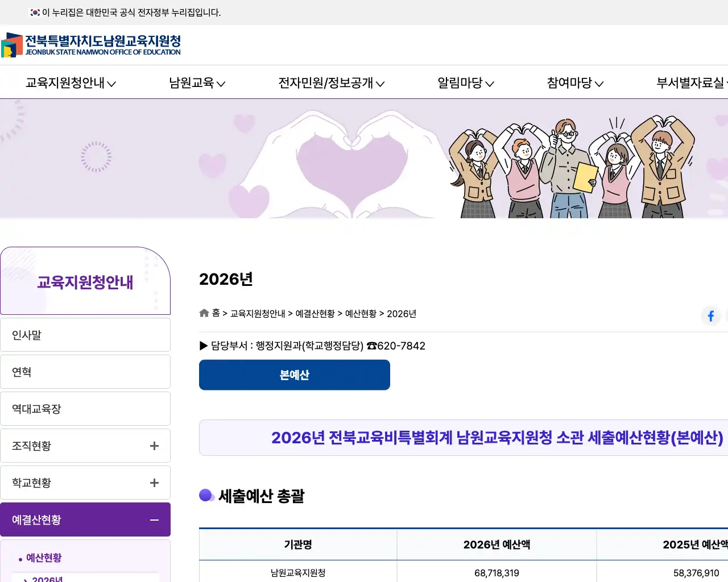Click the Namwon Office of Education logo
This screenshot has width=728, height=582.
pyautogui.click(x=91, y=45)
